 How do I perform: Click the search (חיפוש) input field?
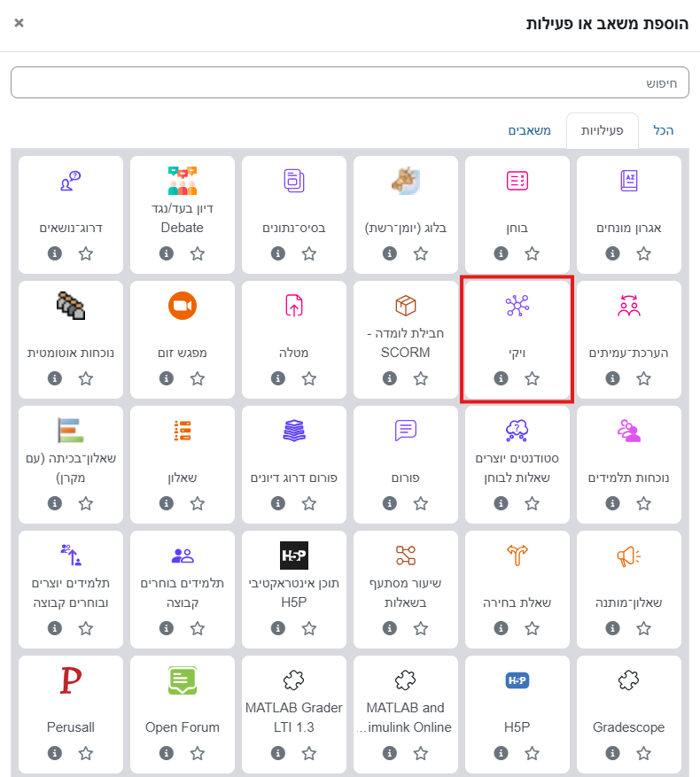click(x=350, y=82)
